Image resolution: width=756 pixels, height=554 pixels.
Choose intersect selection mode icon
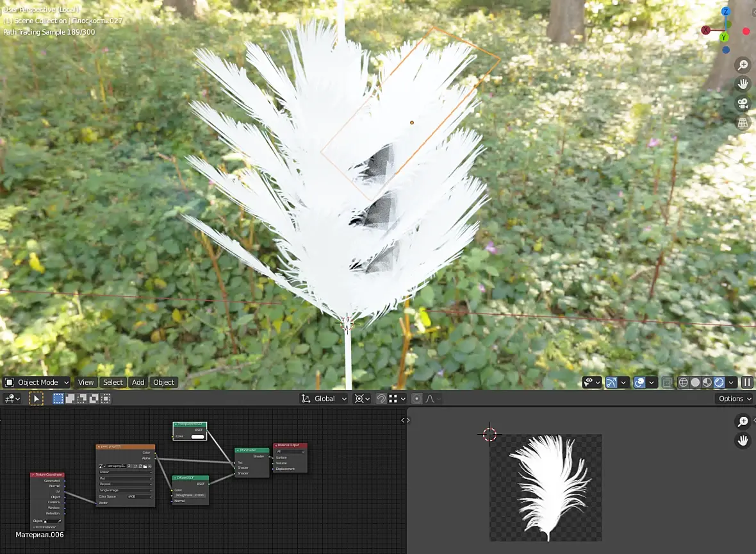(106, 399)
